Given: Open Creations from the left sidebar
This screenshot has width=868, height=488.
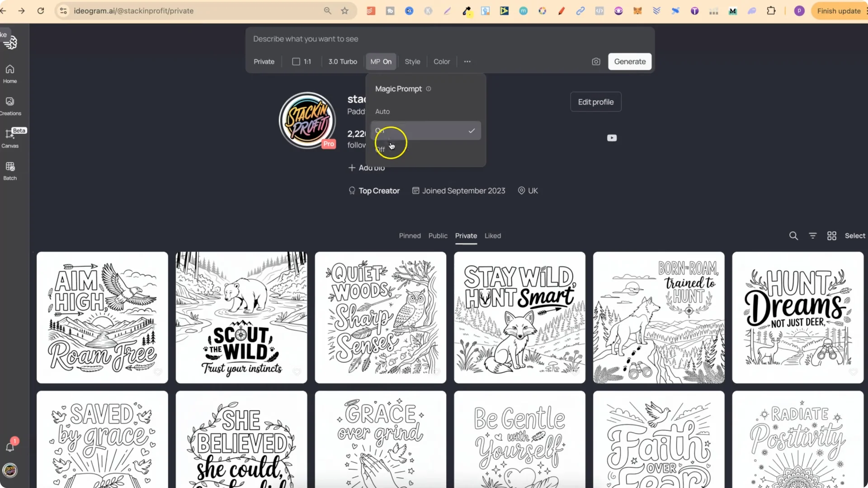Looking at the screenshot, I should pos(9,105).
